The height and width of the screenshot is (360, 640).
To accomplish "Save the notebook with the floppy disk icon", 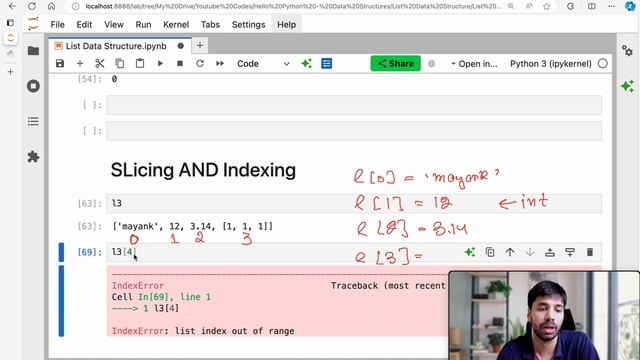I will (60, 64).
